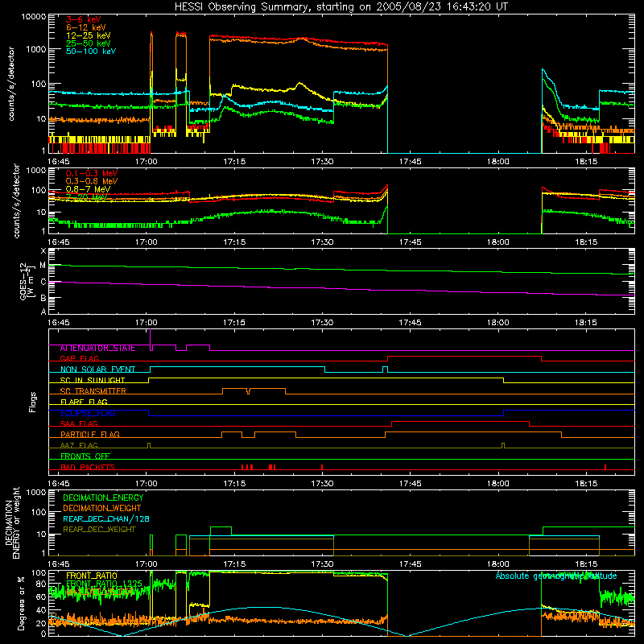Click the 10000 value on top y-axis

pos(34,17)
